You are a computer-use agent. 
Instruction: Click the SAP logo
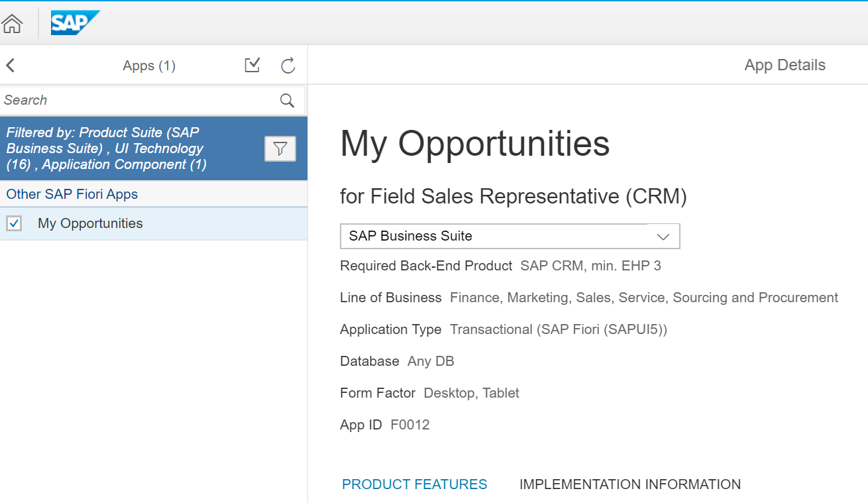coord(75,23)
